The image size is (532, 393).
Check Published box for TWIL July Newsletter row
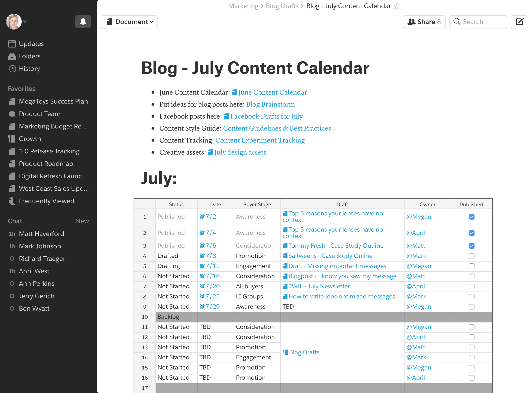[x=472, y=286]
